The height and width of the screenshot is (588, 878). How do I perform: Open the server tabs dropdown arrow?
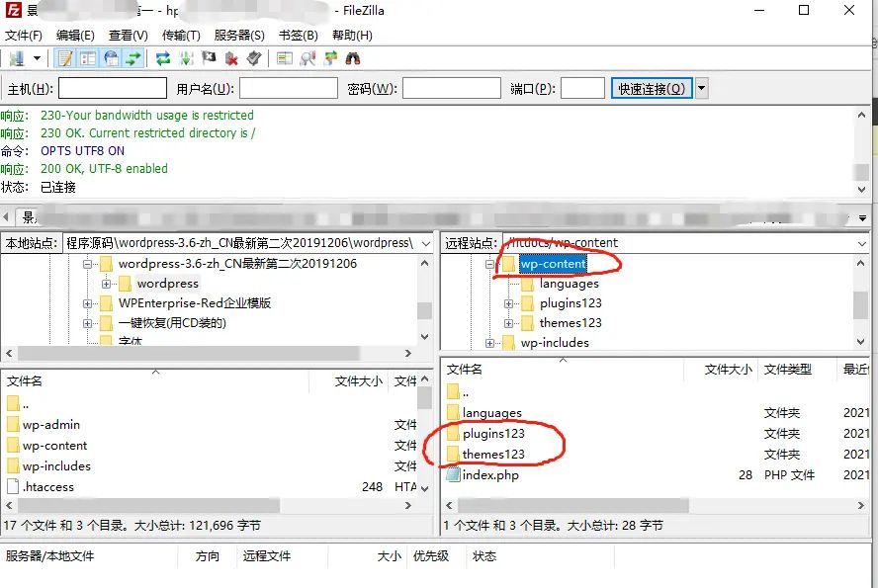862,218
